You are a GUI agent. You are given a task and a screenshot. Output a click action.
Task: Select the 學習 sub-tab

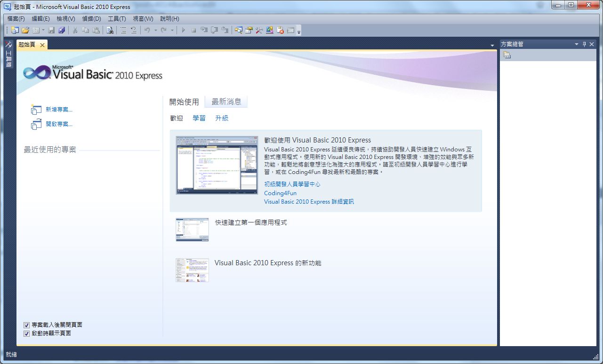pos(199,118)
